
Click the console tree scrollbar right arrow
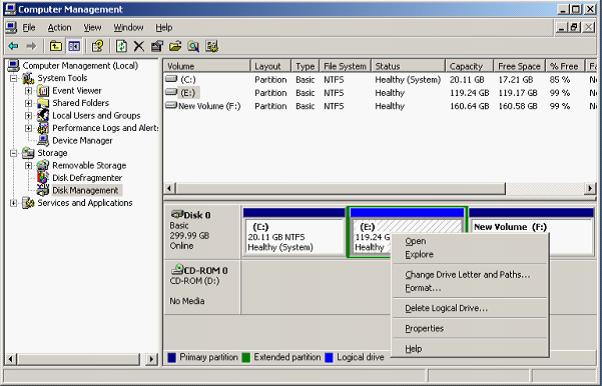[x=152, y=359]
